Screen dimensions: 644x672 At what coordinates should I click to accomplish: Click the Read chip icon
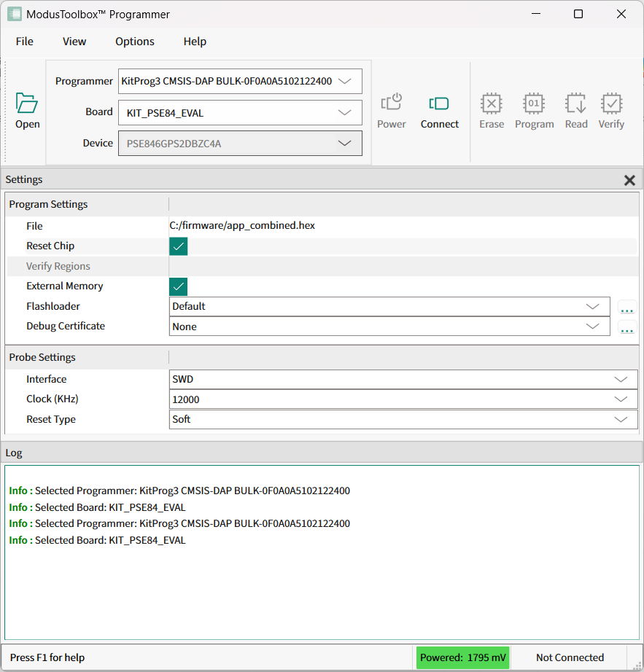(x=575, y=103)
